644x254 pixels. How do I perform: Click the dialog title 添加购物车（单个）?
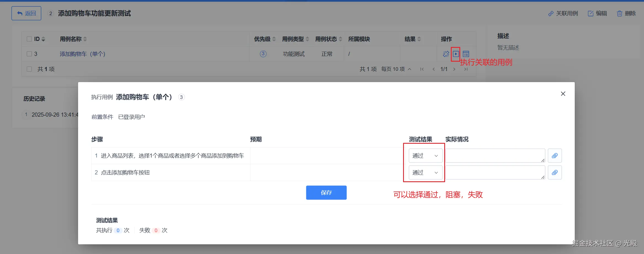(x=144, y=97)
